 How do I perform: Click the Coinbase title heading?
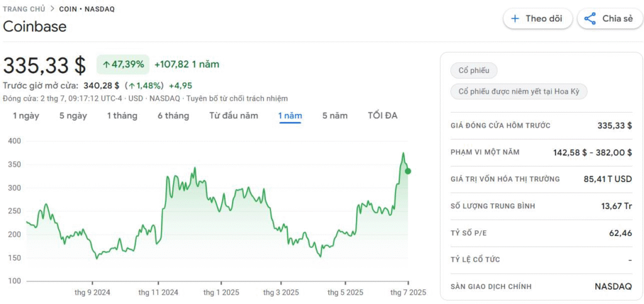[x=35, y=26]
